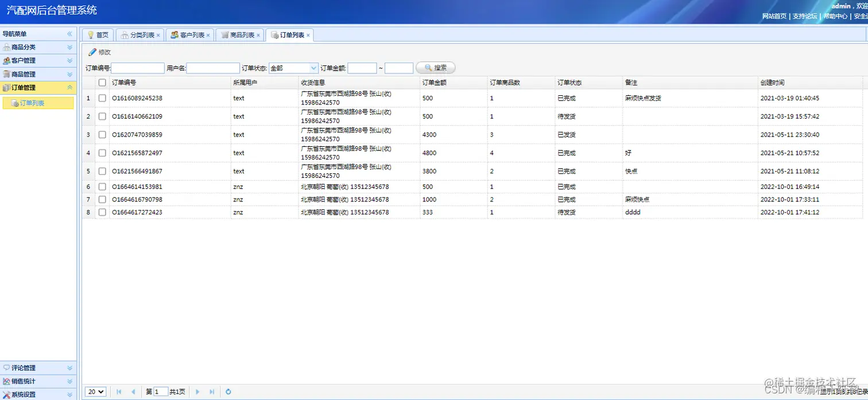The height and width of the screenshot is (400, 868).
Task: Check order O1664616790798 row checkbox
Action: pyautogui.click(x=102, y=200)
